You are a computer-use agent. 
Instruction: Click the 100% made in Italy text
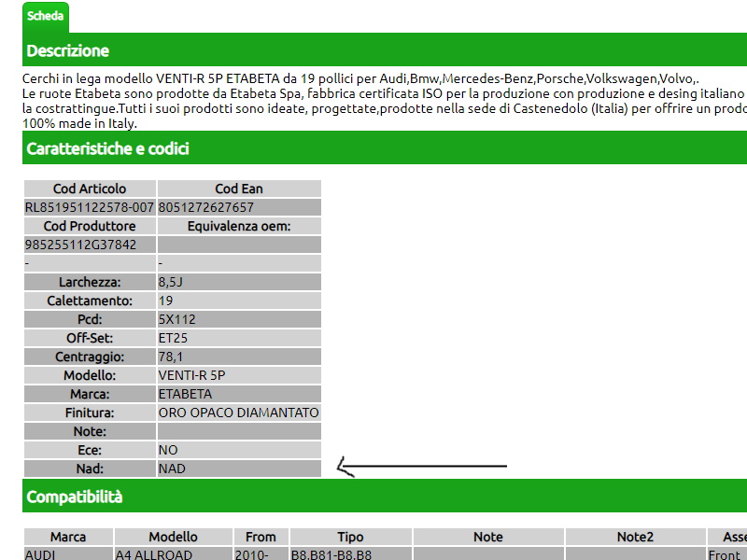point(79,123)
